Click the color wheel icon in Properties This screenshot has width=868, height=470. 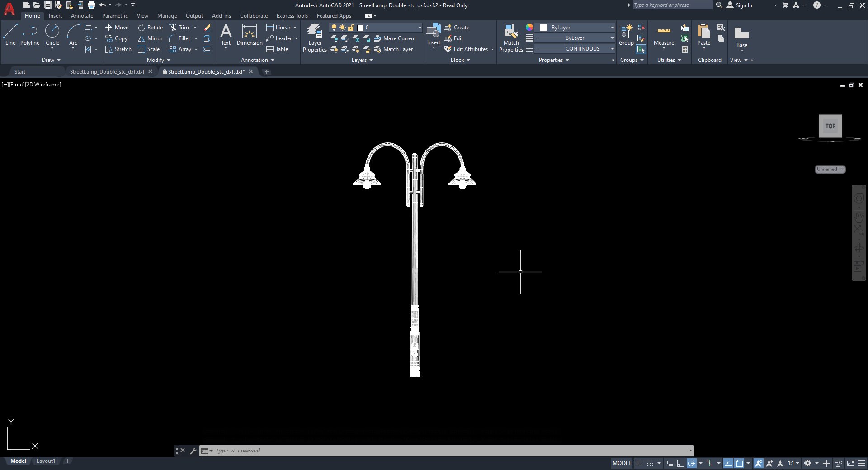[x=529, y=28]
